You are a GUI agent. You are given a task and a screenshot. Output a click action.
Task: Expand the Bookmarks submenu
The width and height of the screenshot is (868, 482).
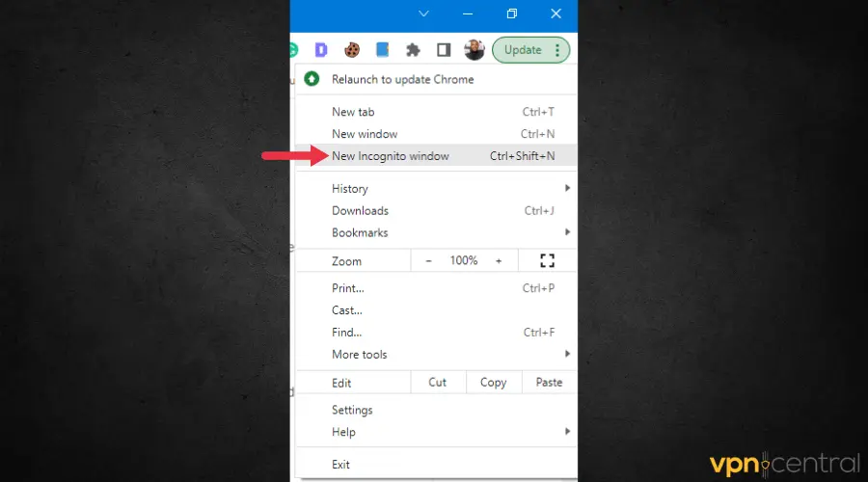pos(436,233)
